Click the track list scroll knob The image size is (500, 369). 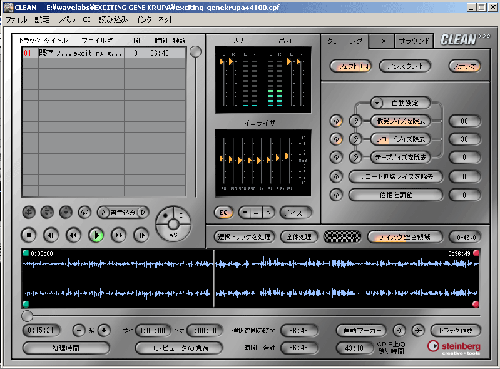pyautogui.click(x=196, y=52)
